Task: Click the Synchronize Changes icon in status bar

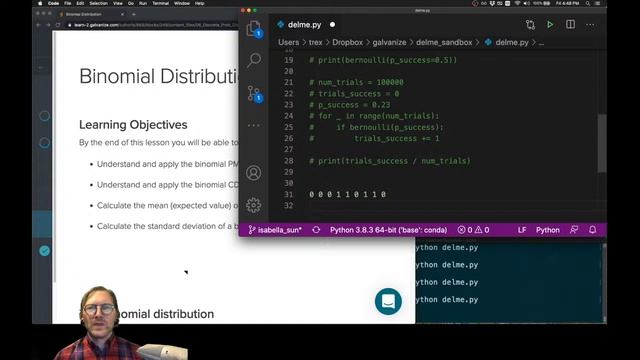Action: pos(316,230)
